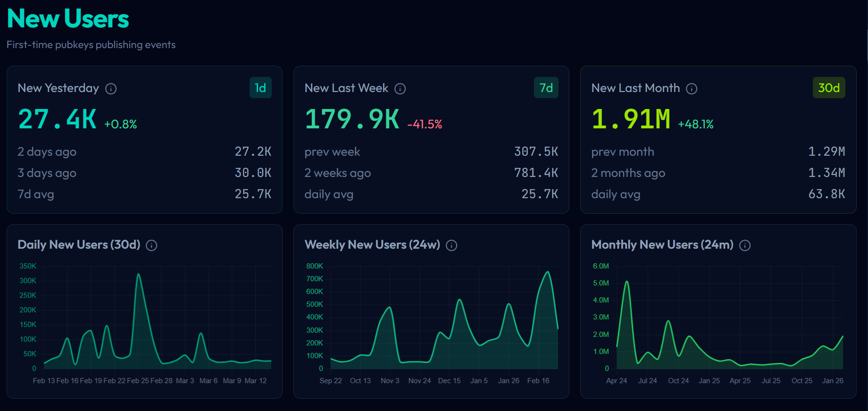Screen dimensions: 868x411
Task: Click the 27.4K new yesterday value
Action: tap(58, 119)
